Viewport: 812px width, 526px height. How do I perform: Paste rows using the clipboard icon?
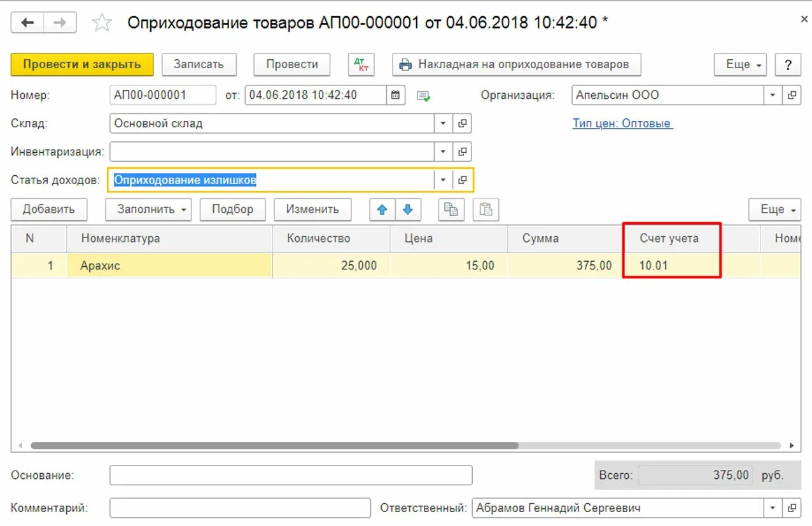[x=486, y=210]
